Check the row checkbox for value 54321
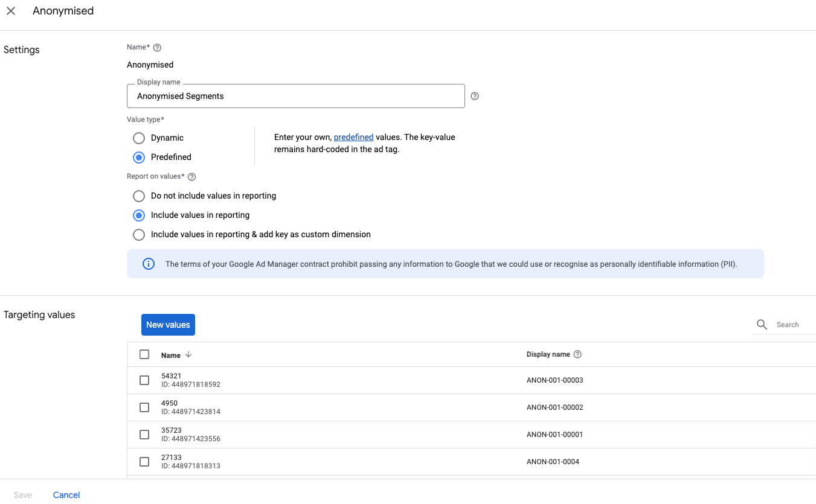The image size is (816, 504). point(144,380)
